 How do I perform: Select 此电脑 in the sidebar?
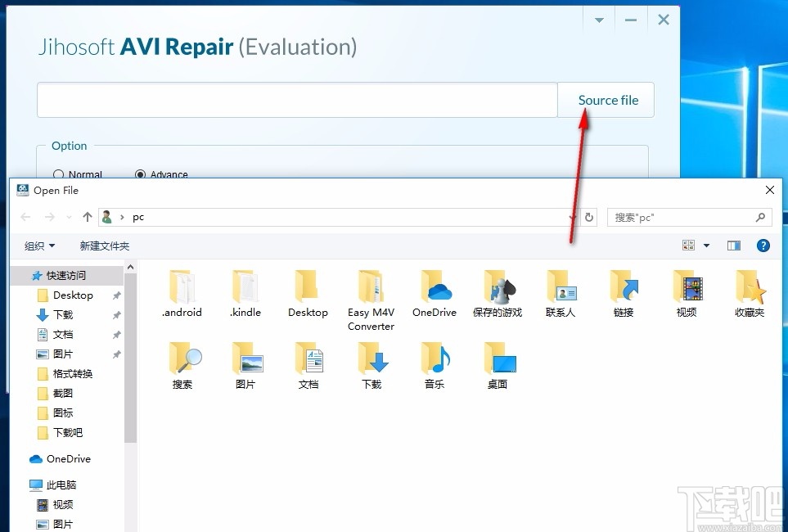tap(59, 485)
